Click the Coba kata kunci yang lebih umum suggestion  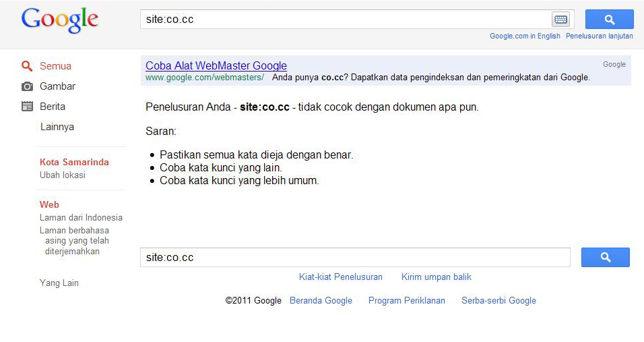point(239,181)
